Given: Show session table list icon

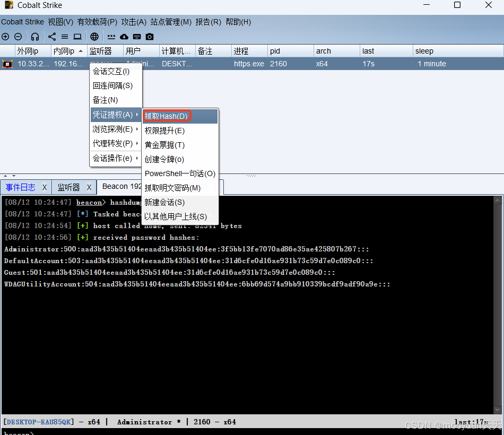Looking at the screenshot, I should [65, 37].
